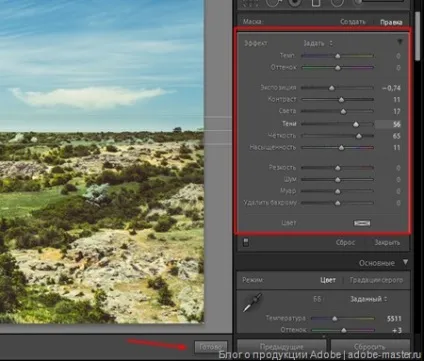Screen dimensions: 424x361
Task: Open the Цвет color swatch
Action: click(x=362, y=223)
